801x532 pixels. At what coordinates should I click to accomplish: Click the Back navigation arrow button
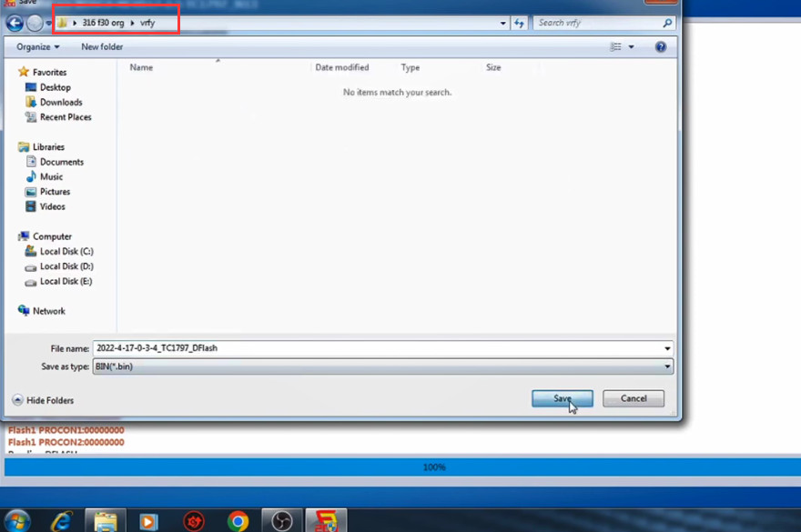pyautogui.click(x=15, y=24)
